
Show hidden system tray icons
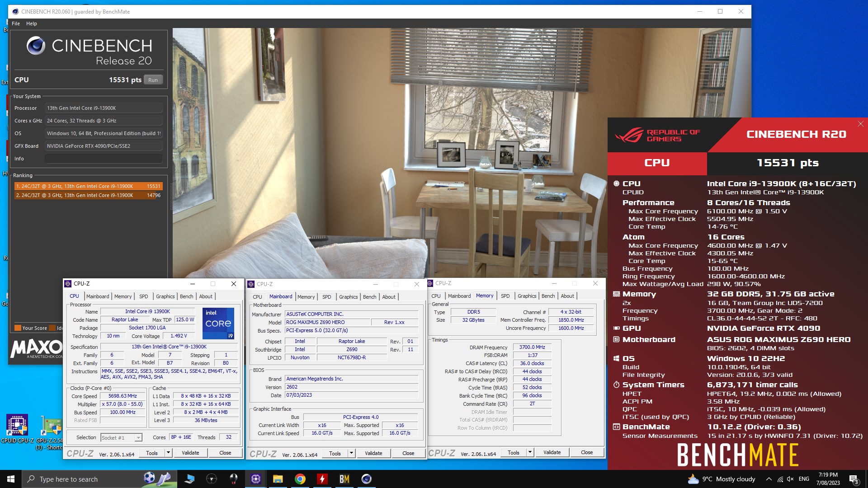[x=769, y=479]
